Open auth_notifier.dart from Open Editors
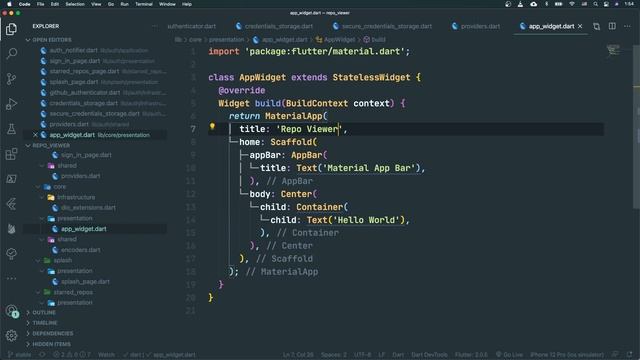Screen dimensions: 640x360 (x=73, y=50)
